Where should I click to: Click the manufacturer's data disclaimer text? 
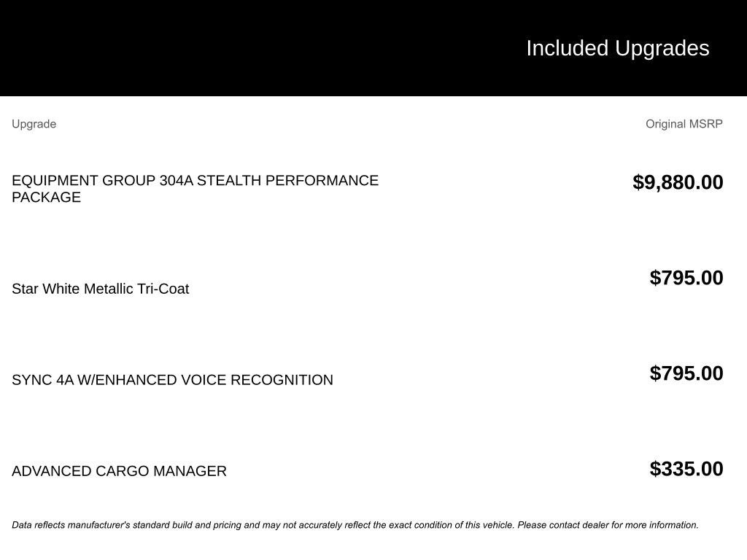click(x=355, y=525)
